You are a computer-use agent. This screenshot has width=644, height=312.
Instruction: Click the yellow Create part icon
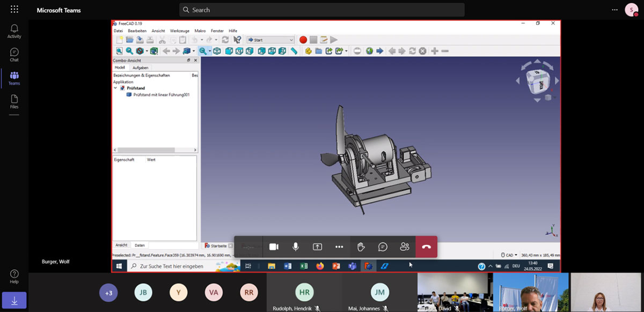coord(309,51)
